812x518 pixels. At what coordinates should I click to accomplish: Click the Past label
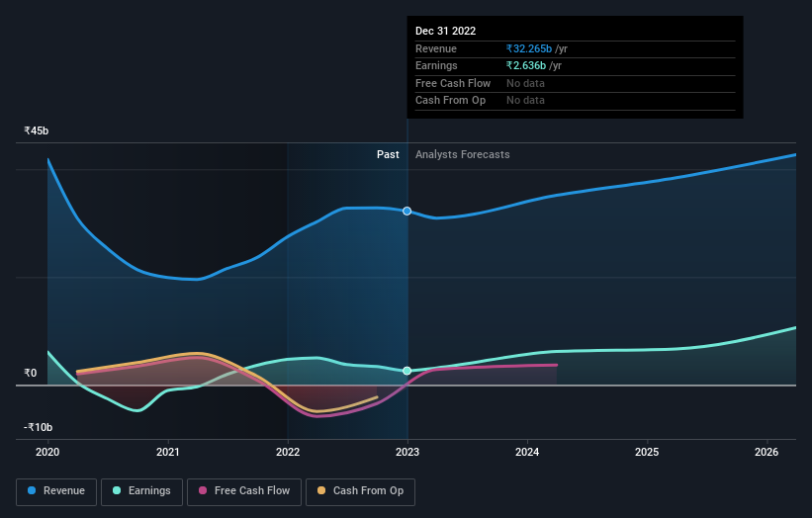point(388,155)
